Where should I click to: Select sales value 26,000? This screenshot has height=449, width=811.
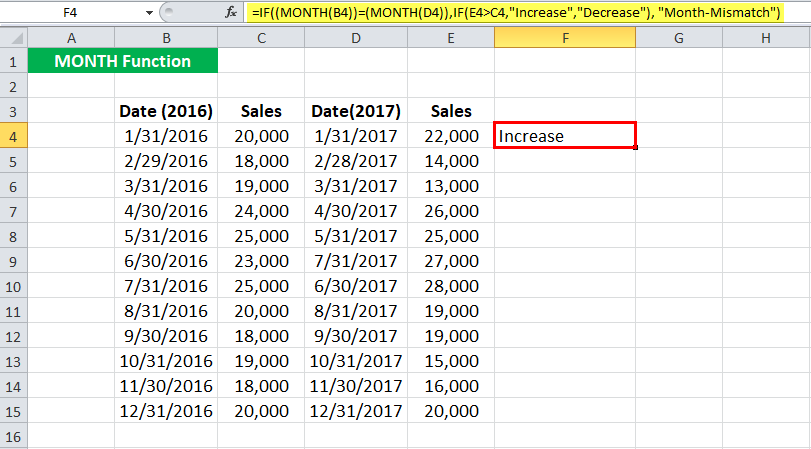pyautogui.click(x=451, y=211)
